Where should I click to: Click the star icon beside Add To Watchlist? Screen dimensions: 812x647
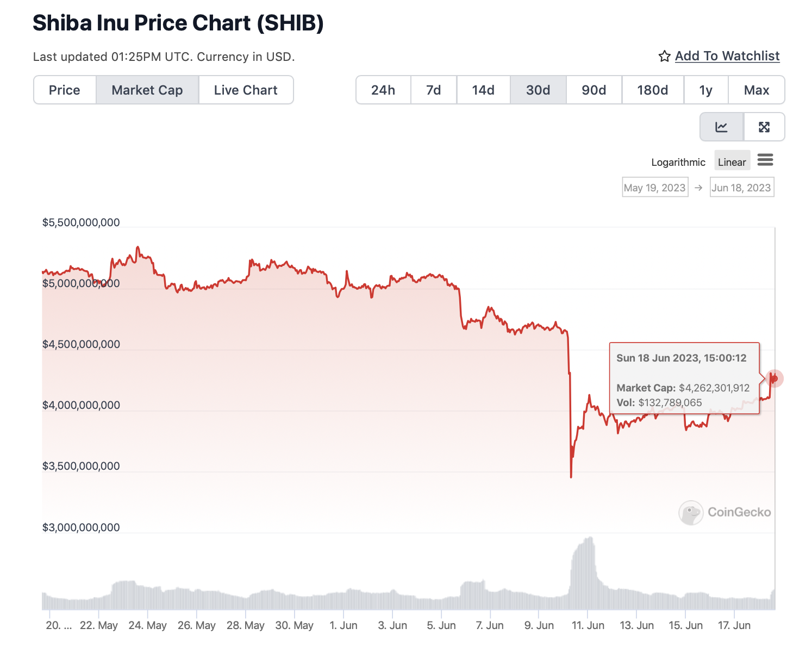[x=664, y=57]
